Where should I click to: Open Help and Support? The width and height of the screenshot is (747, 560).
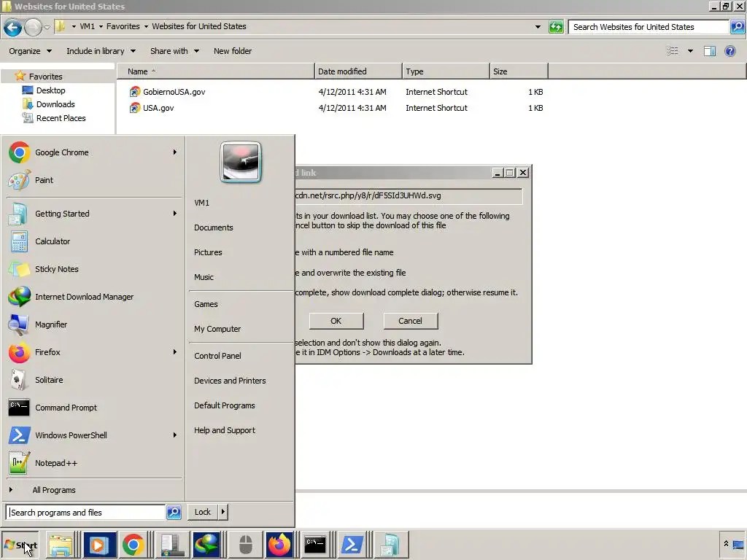[225, 430]
